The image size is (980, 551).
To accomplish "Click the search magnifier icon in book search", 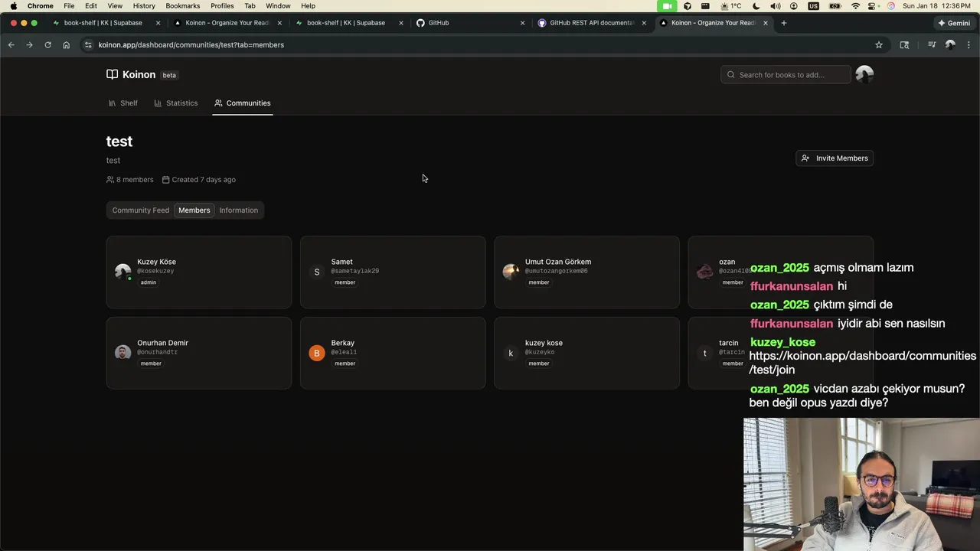I will point(731,75).
